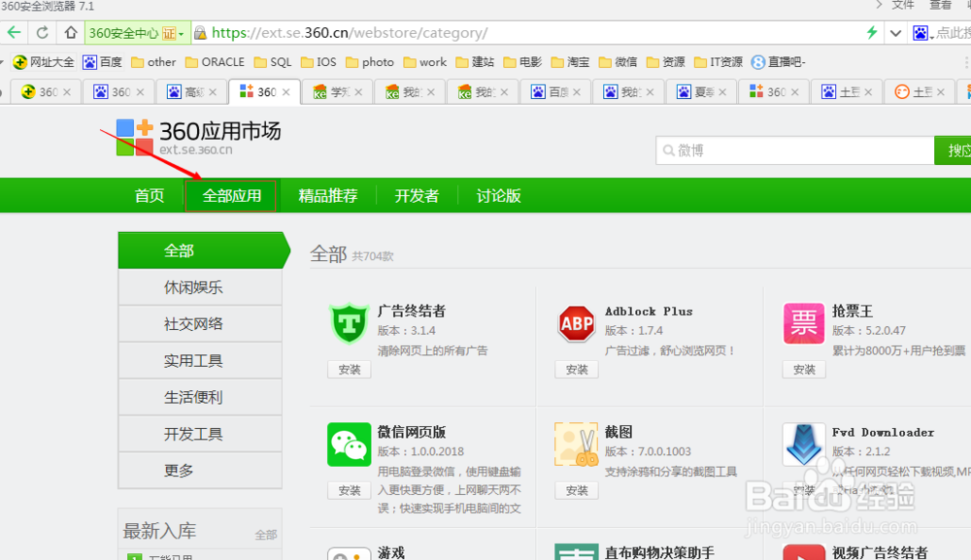Go back with the green arrow button
Screen dimensions: 971x560
[15, 32]
